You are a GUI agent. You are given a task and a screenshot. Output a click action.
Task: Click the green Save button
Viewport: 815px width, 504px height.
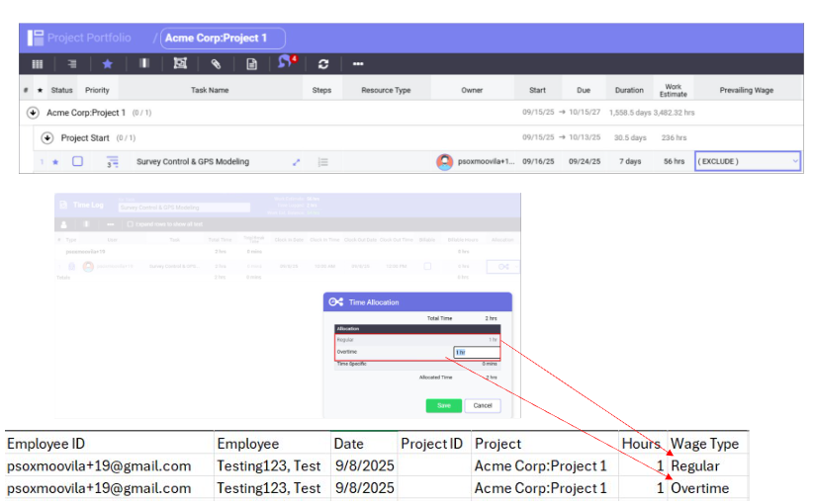(x=444, y=405)
